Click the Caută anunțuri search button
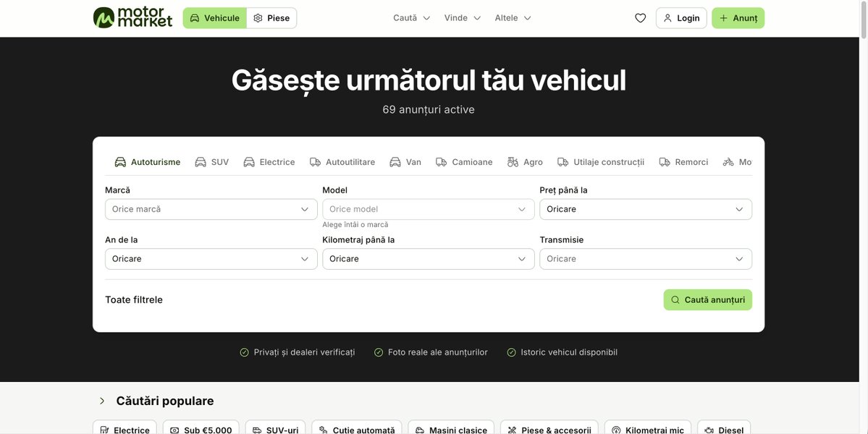868x434 pixels. tap(707, 299)
